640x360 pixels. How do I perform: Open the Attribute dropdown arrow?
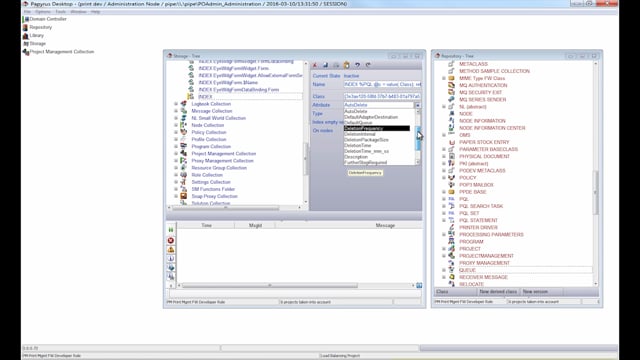pyautogui.click(x=418, y=105)
